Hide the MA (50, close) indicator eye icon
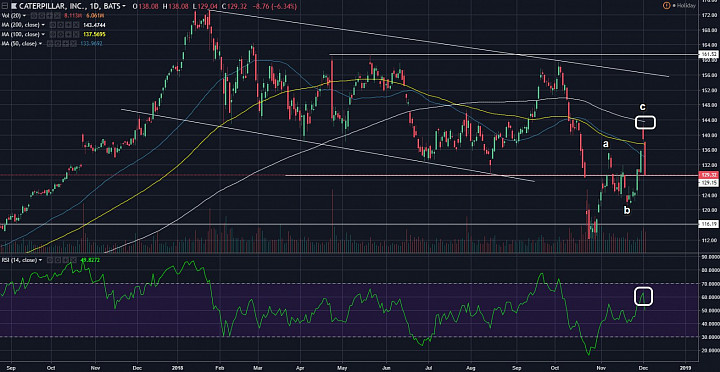 click(50, 44)
